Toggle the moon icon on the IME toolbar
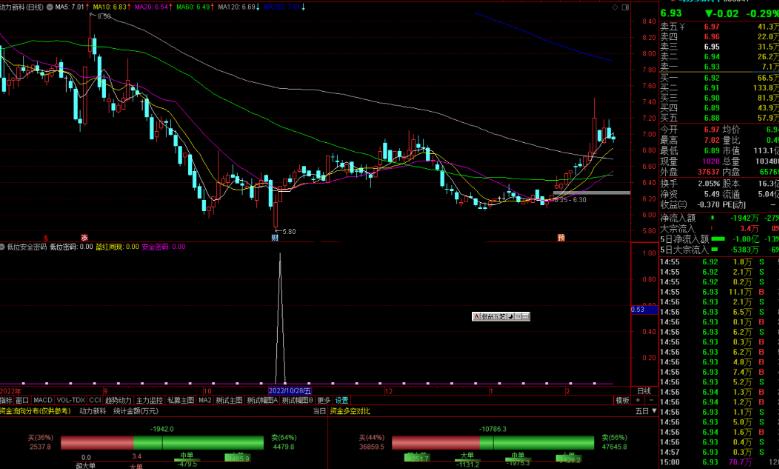Screen dimensions: 779x469 [510, 316]
